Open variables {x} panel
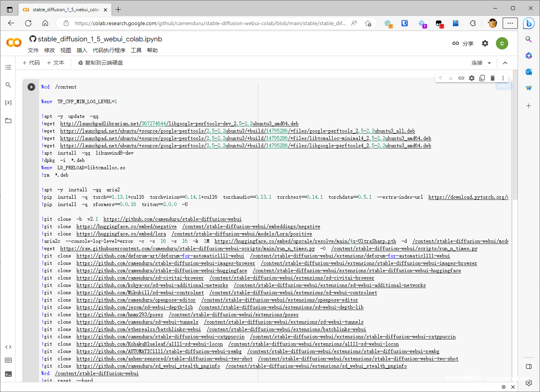Viewport: 540px width, 392px height. (8, 103)
